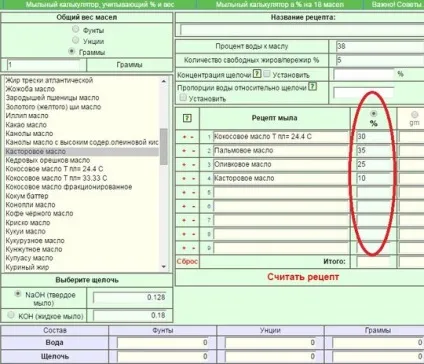The width and height of the screenshot is (424, 364).
Task: Click NaOH value field showing 0.128
Action: [129, 297]
